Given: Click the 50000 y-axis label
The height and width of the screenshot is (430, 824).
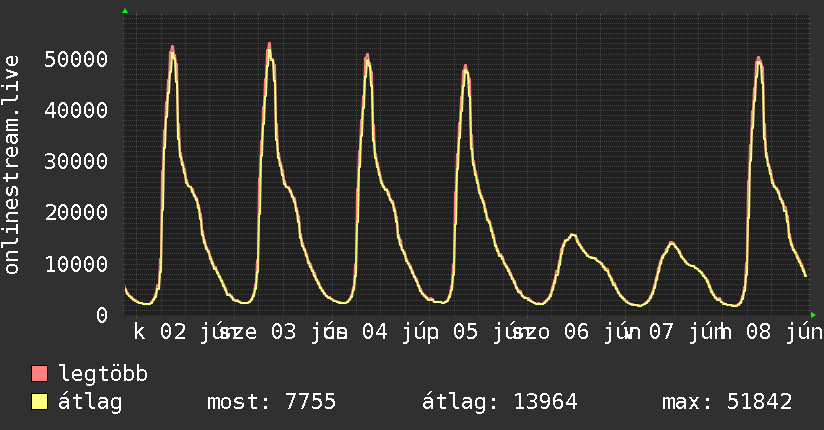Looking at the screenshot, I should point(76,59).
